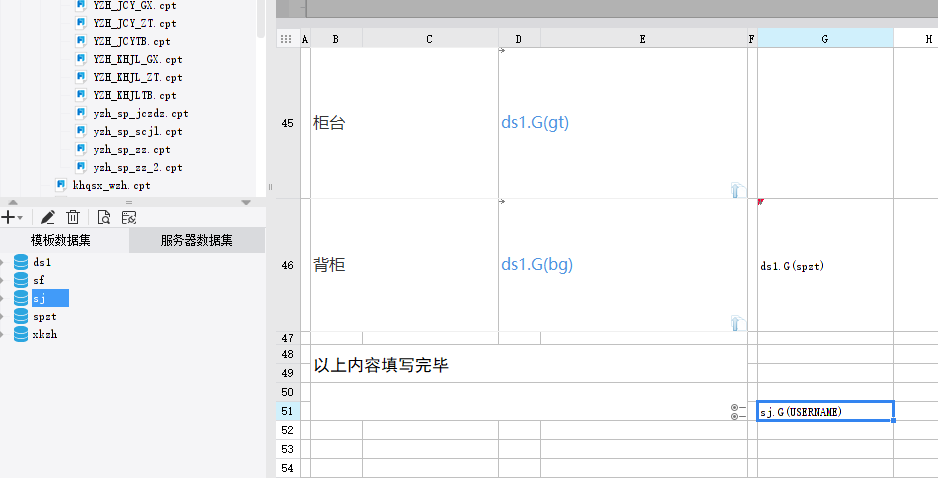Click the spzt database icon
The width and height of the screenshot is (938, 478).
(21, 316)
